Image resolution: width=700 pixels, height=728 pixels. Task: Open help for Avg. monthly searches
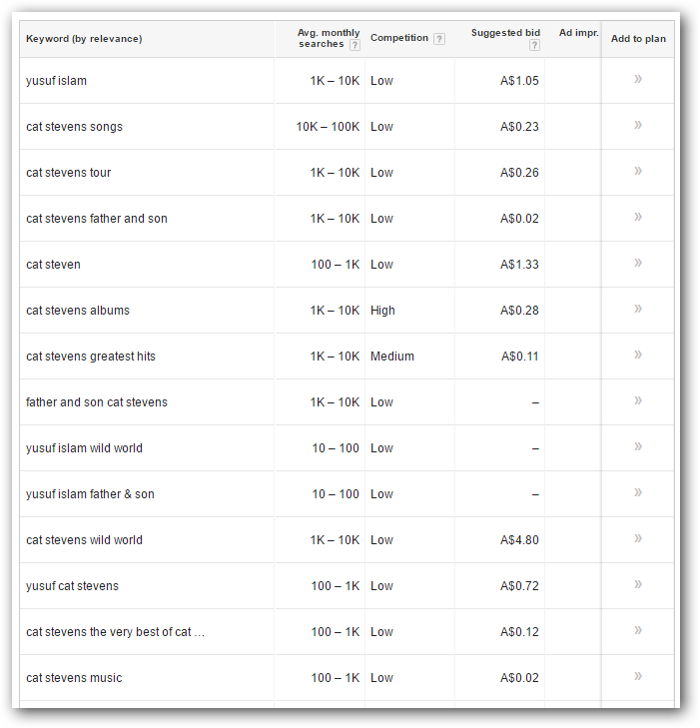coord(354,45)
